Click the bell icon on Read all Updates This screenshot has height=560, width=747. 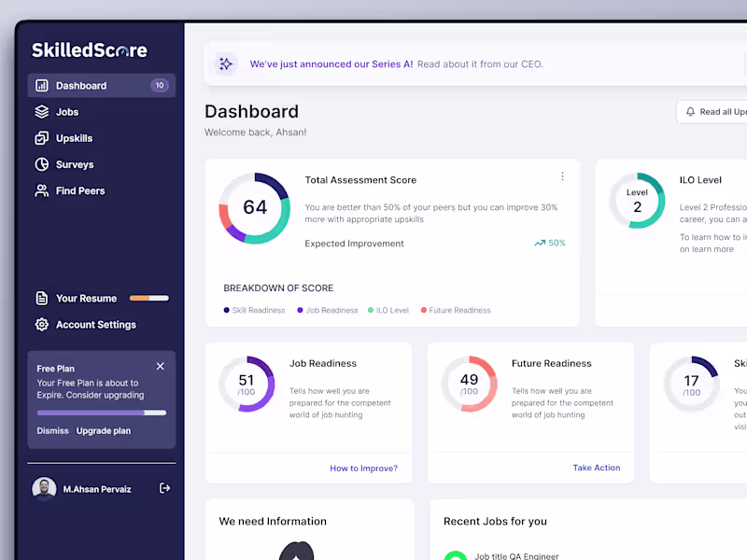[691, 111]
